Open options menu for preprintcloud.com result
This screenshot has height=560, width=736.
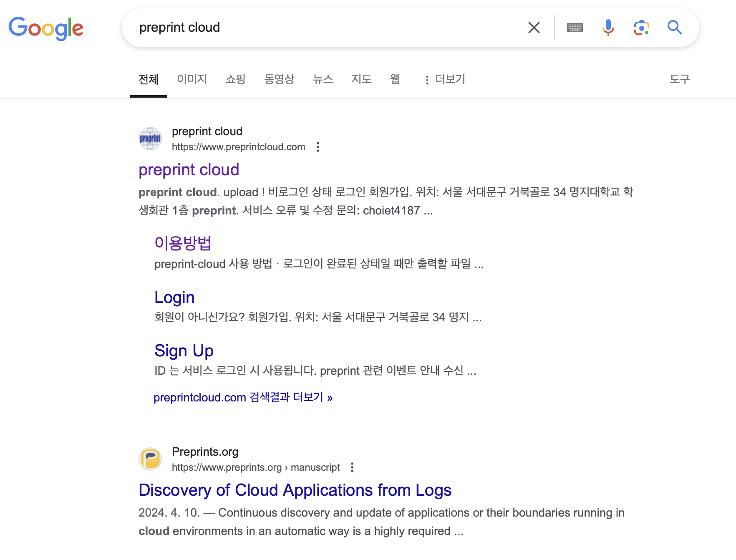pos(318,147)
